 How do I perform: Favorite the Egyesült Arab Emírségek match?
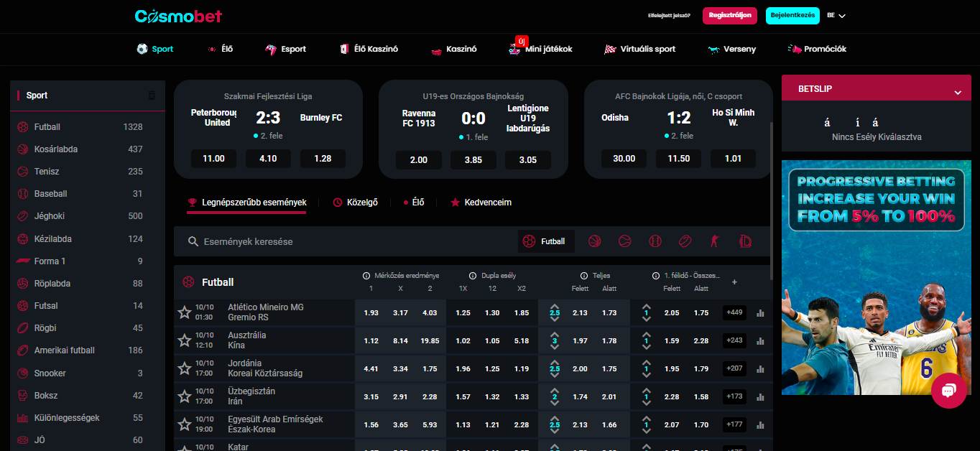click(185, 424)
